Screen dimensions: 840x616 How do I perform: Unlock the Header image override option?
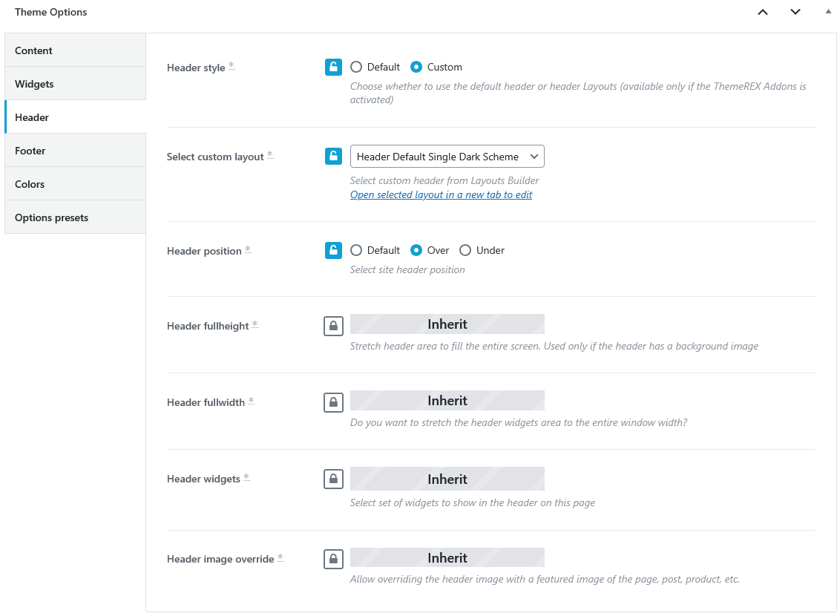tap(333, 559)
